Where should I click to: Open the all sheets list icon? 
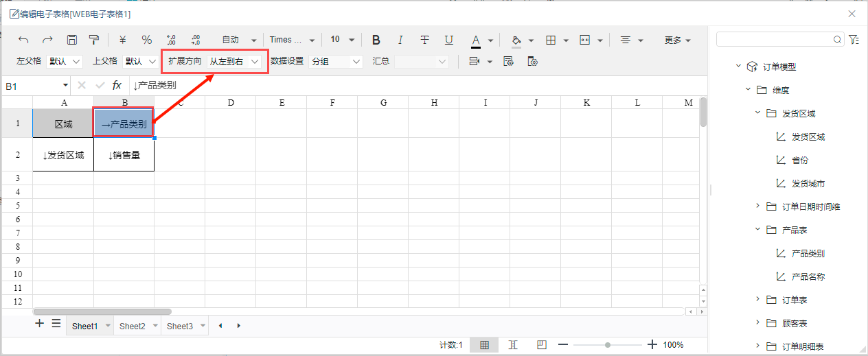[56, 324]
